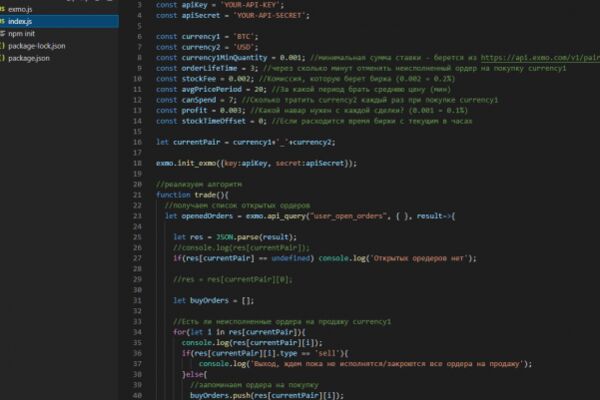The width and height of the screenshot is (600, 400).
Task: Click openedOrders variable on line 23
Action: (207, 216)
